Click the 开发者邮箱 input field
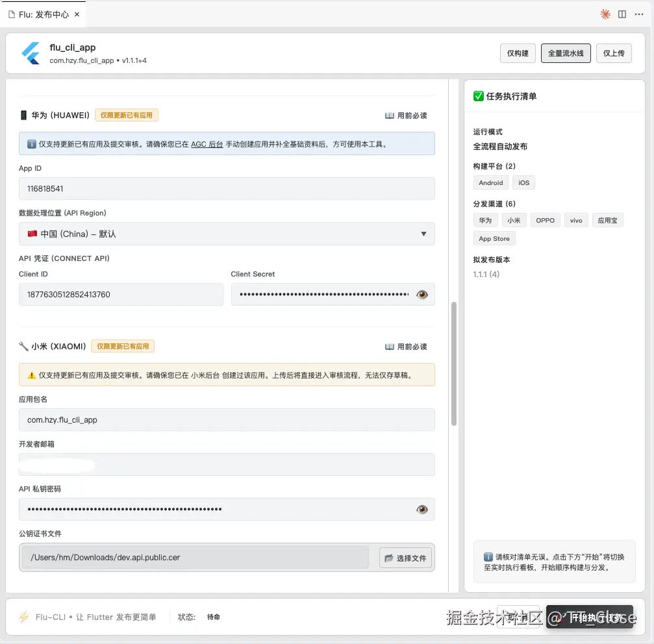654x644 pixels. click(x=227, y=464)
